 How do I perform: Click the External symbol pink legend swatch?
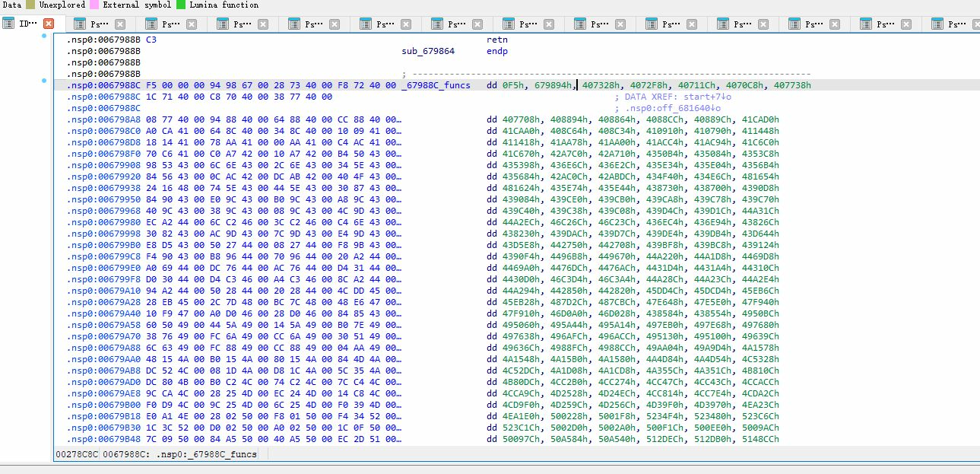coord(94,5)
